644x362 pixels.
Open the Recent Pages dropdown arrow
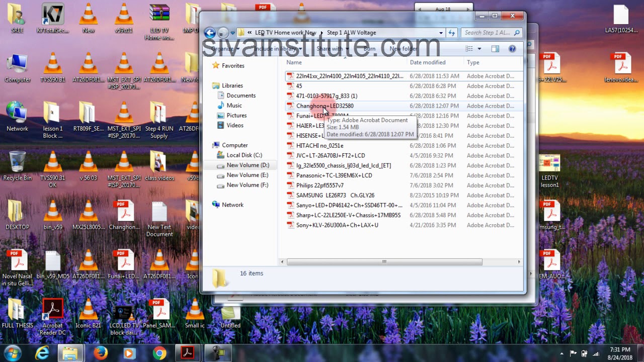coord(232,33)
